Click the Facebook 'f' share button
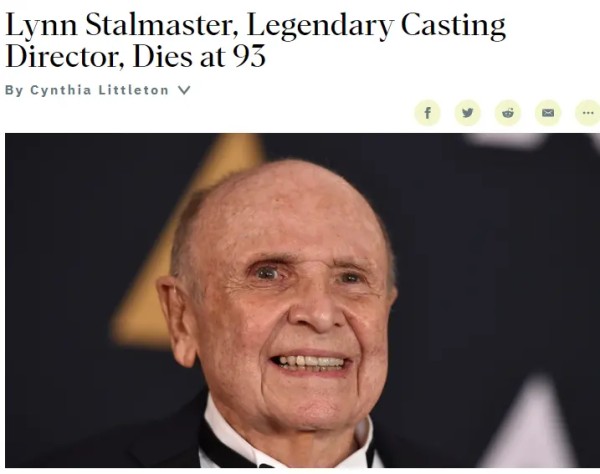 [x=427, y=113]
